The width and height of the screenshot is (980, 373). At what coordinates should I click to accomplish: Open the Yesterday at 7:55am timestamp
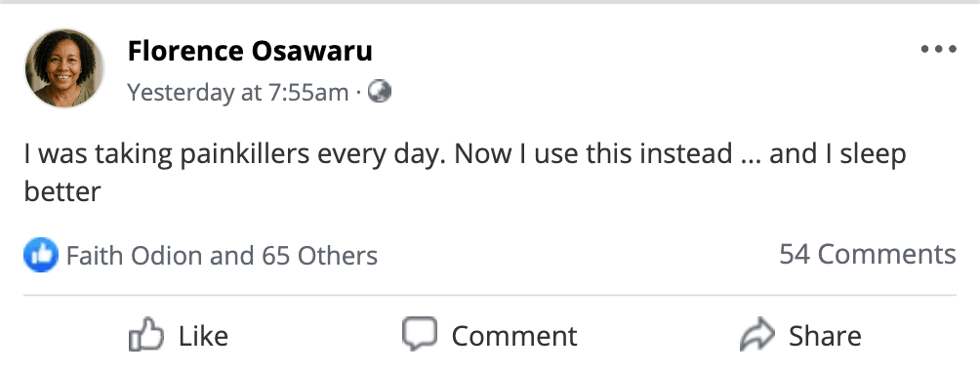[238, 93]
